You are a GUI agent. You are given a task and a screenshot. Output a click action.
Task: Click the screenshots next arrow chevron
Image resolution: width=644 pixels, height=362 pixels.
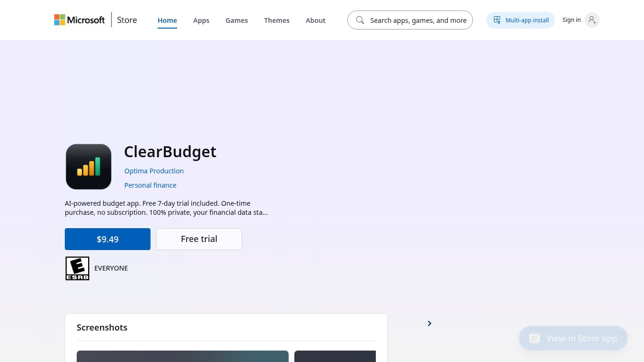coord(429,323)
